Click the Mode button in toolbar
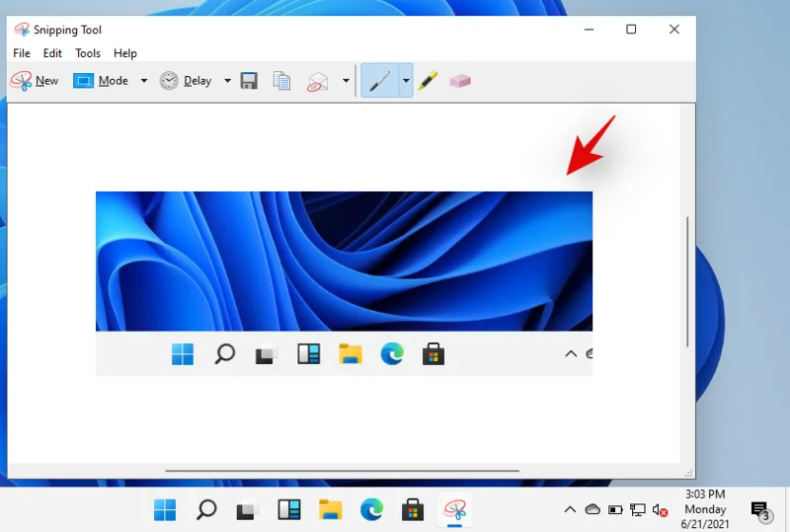This screenshot has height=532, width=790. 101,81
